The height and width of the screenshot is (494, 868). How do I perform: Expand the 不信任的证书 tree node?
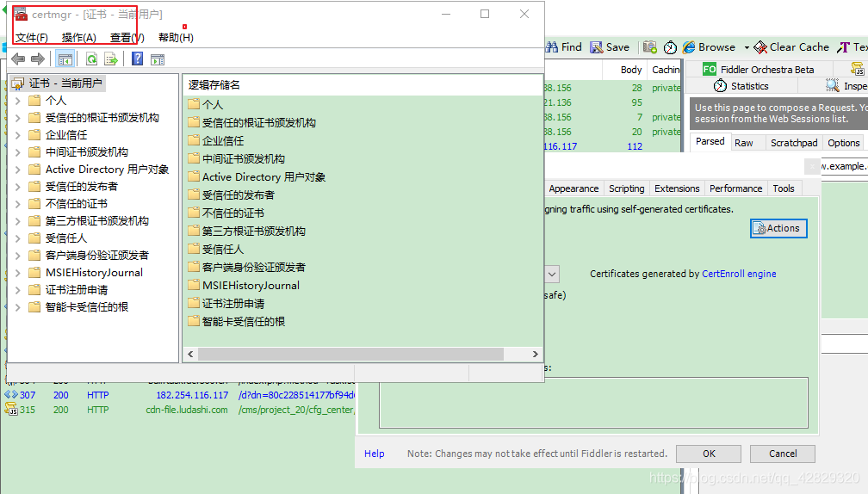[x=18, y=204]
